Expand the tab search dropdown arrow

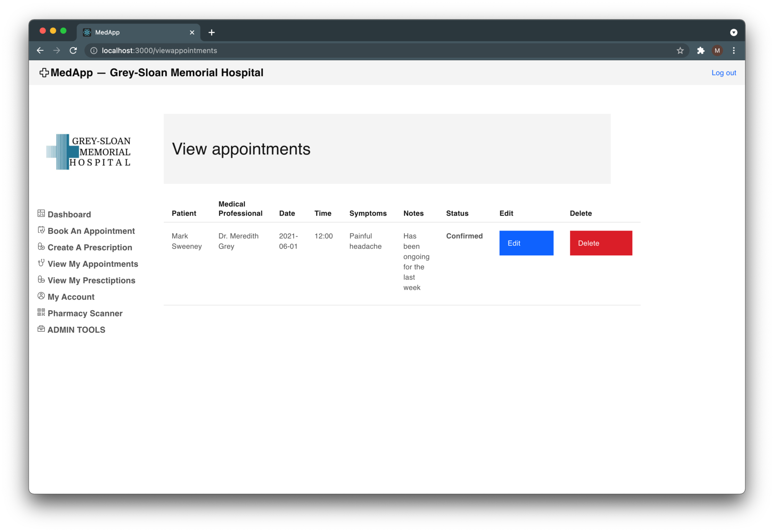(733, 33)
